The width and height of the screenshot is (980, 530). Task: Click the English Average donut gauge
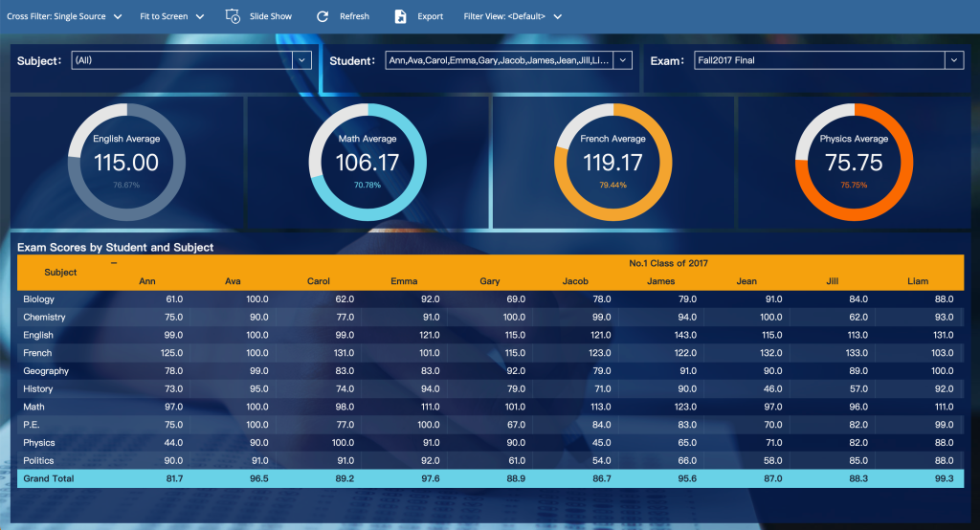tap(126, 162)
